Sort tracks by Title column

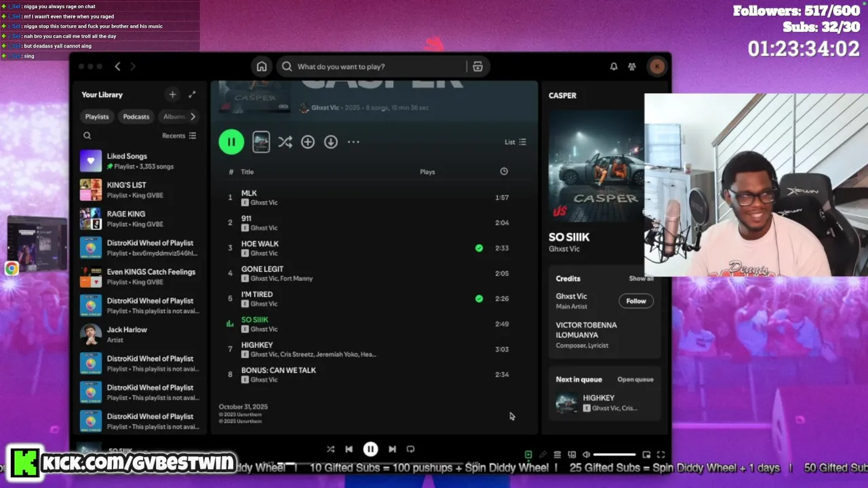247,171
